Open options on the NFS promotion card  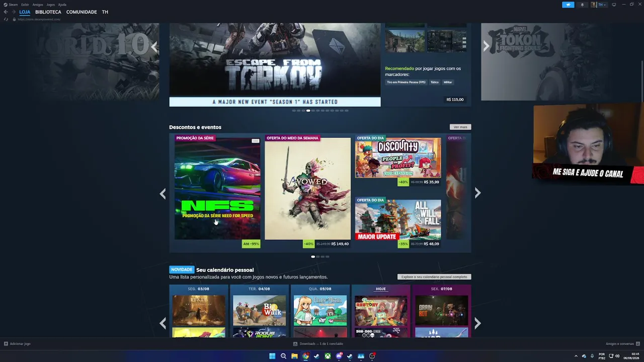coord(255,141)
